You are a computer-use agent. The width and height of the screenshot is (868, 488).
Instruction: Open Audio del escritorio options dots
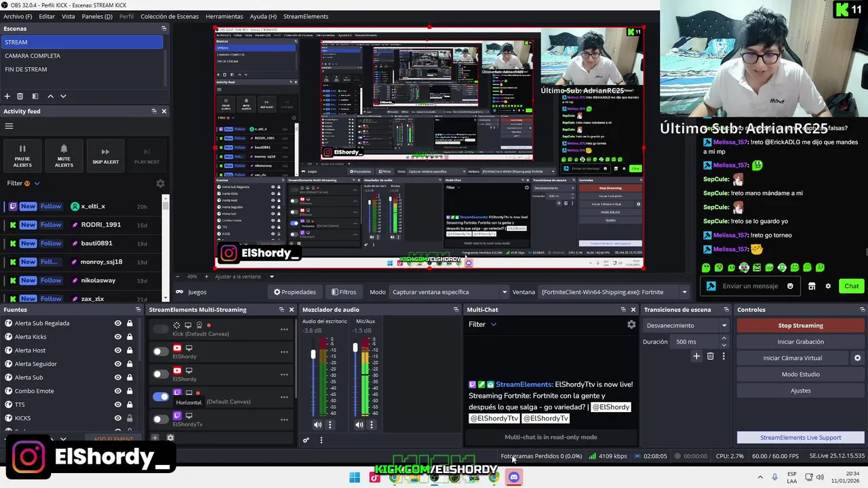tap(330, 425)
